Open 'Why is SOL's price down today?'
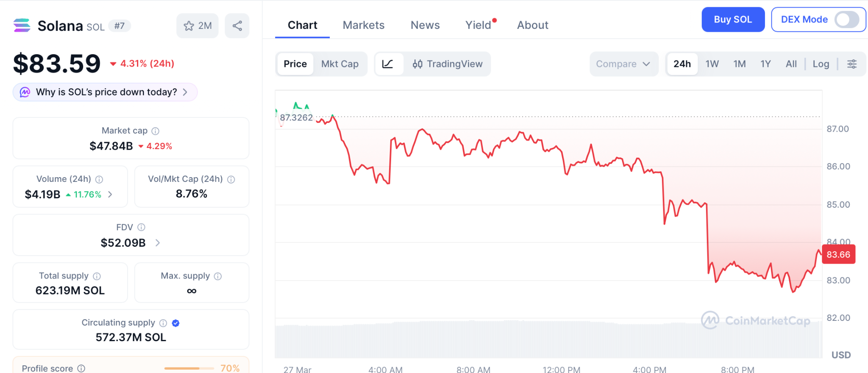 pyautogui.click(x=105, y=92)
